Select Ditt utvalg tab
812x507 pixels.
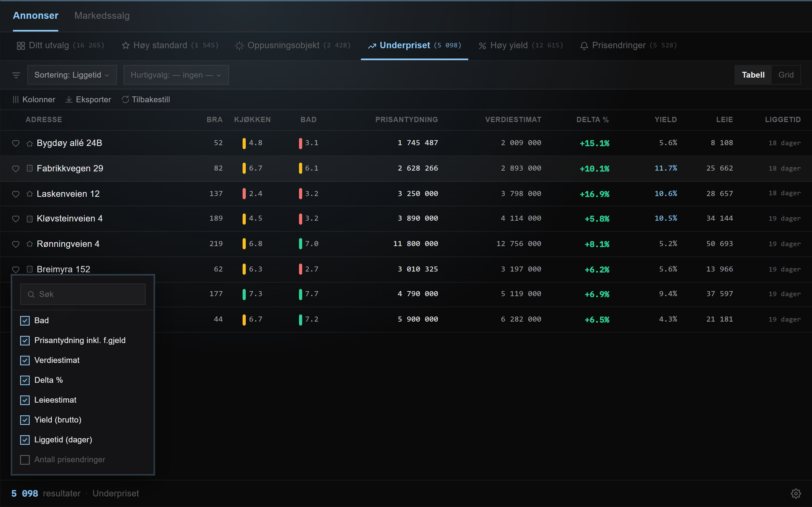point(60,45)
